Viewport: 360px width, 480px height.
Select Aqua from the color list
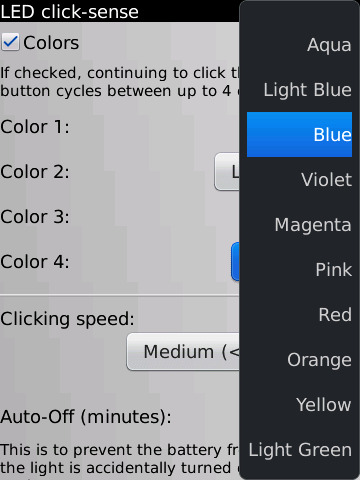point(299,45)
